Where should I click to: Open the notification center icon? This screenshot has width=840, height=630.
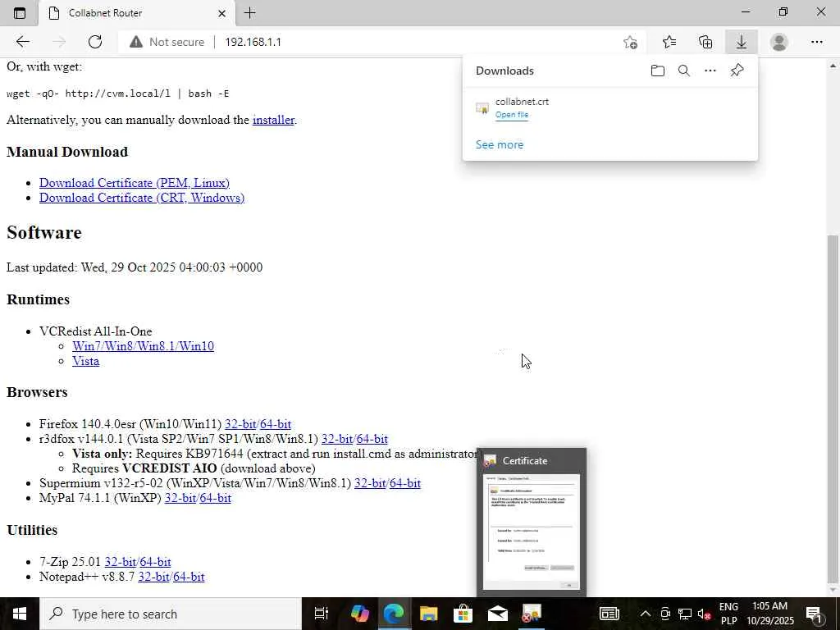pyautogui.click(x=815, y=614)
